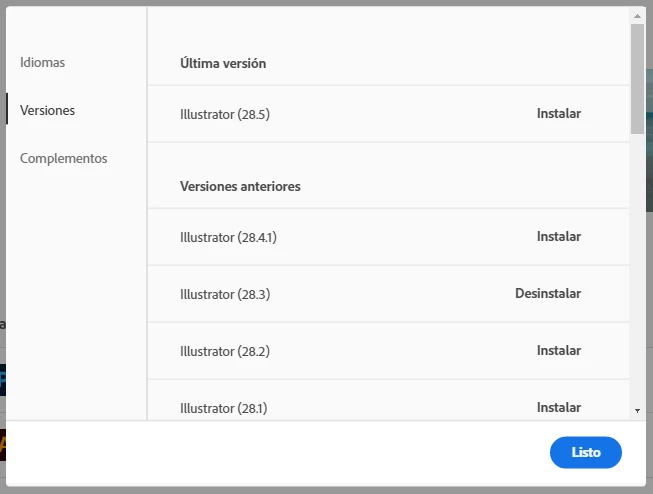
Task: Install Illustrator (28.4.1)
Action: click(x=558, y=236)
